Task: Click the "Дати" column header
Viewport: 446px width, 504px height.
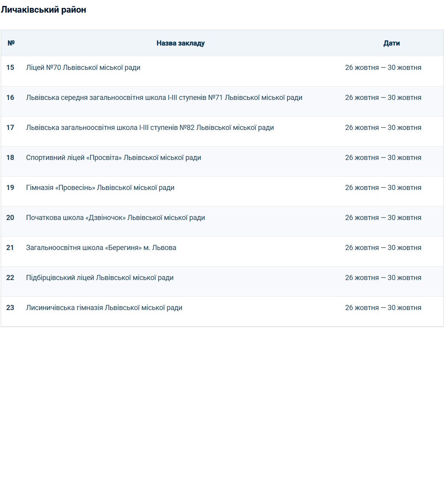Action: pyautogui.click(x=391, y=43)
